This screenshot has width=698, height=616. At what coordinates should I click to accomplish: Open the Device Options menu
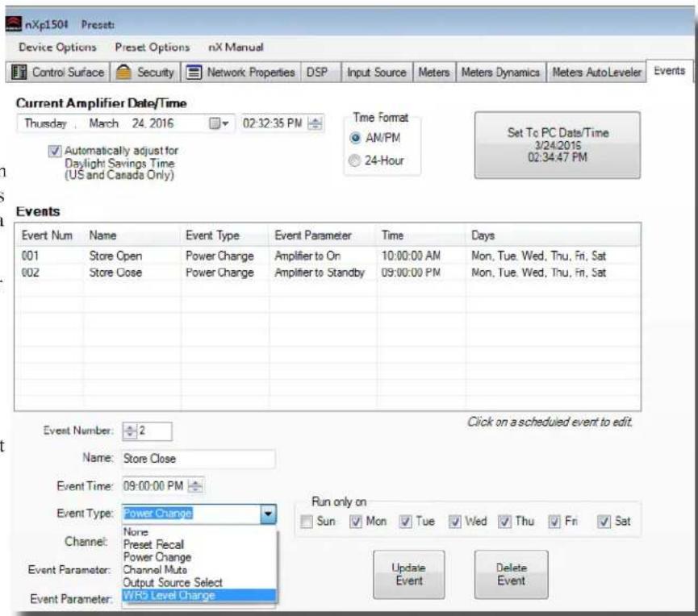pos(57,47)
